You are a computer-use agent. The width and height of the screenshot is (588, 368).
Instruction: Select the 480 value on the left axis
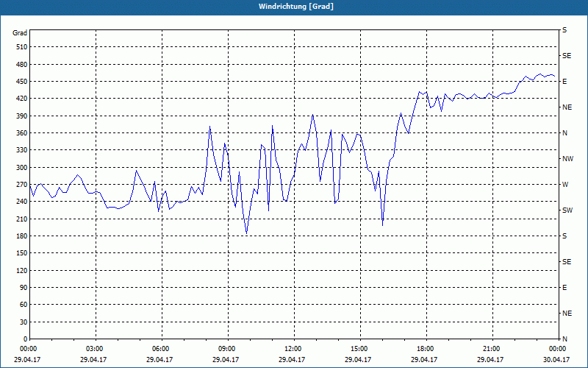click(22, 65)
